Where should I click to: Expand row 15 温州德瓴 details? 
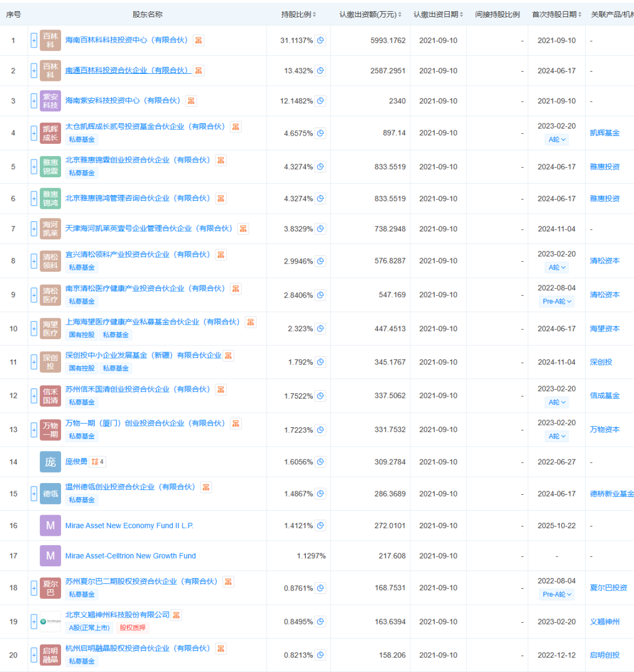(34, 494)
